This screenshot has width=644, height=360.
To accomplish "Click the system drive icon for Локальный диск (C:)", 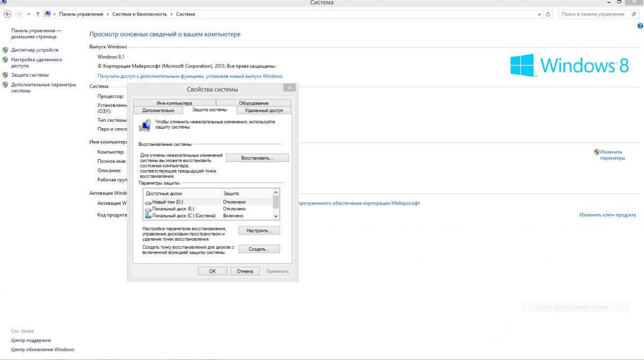I will [148, 216].
